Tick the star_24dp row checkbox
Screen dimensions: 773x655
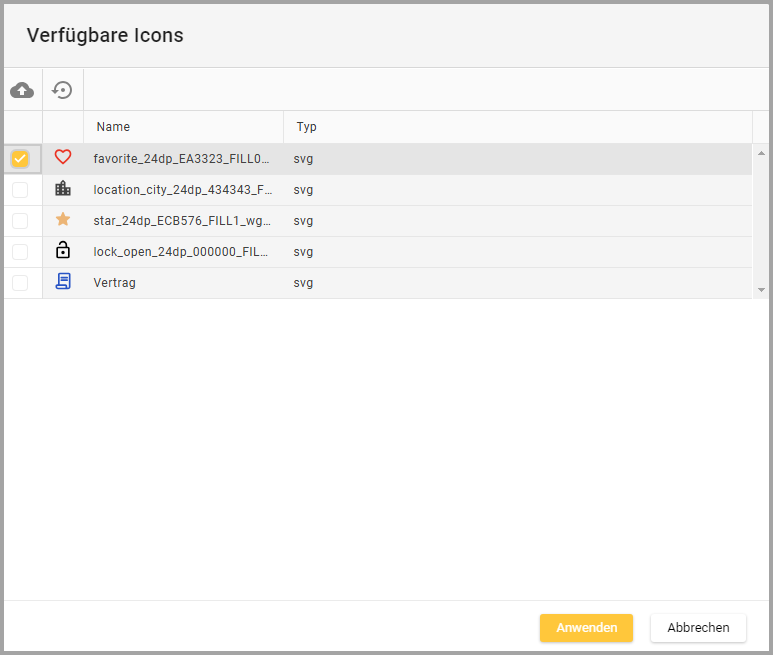(20, 221)
